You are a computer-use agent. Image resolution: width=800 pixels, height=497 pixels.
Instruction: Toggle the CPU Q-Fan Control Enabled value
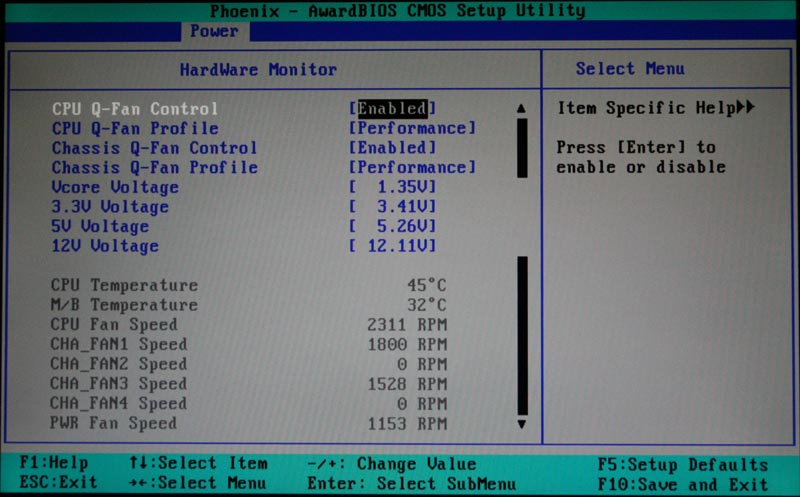point(392,108)
